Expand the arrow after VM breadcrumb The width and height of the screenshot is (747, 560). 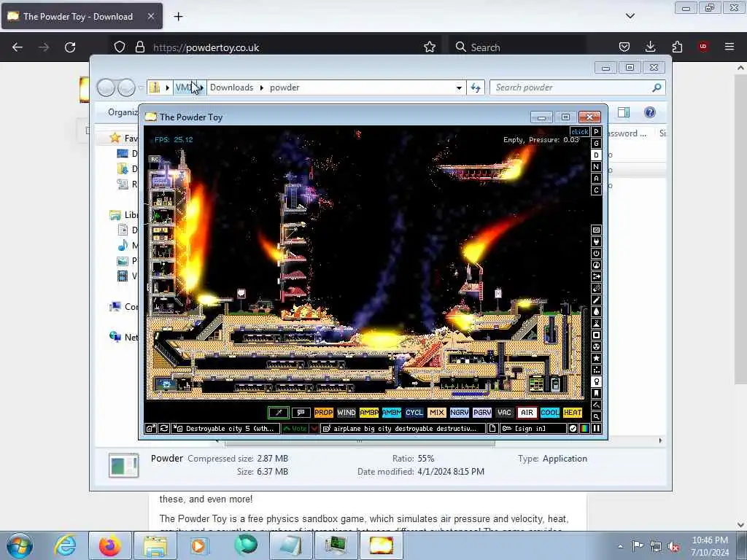[x=202, y=87]
